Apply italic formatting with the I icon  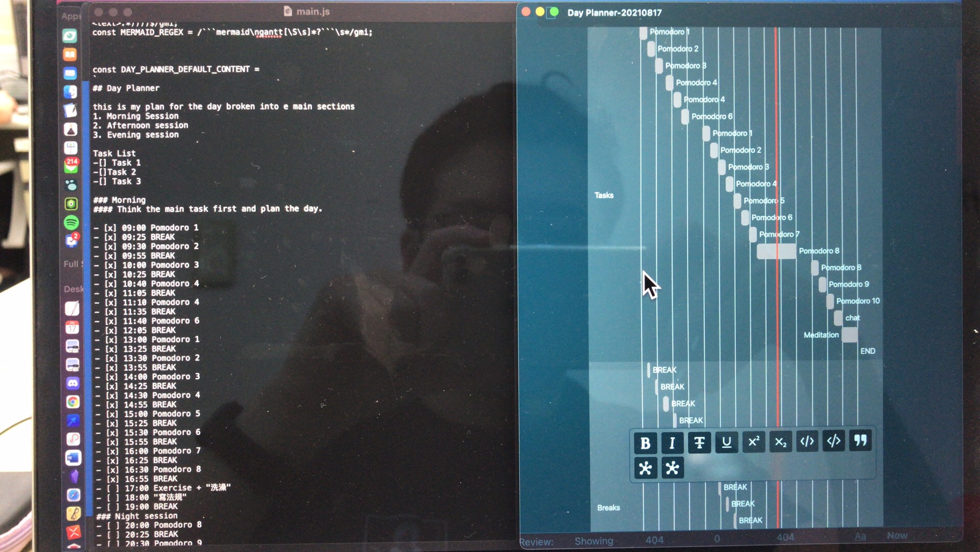coord(672,442)
